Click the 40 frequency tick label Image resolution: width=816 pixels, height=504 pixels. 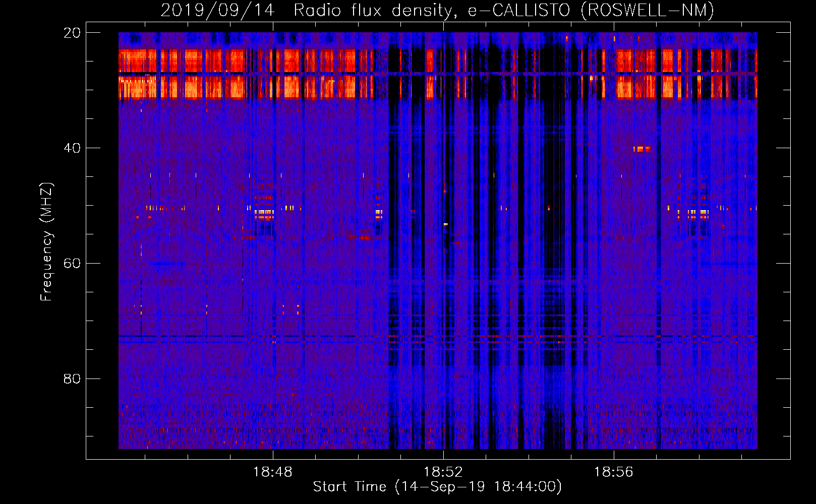coord(72,148)
